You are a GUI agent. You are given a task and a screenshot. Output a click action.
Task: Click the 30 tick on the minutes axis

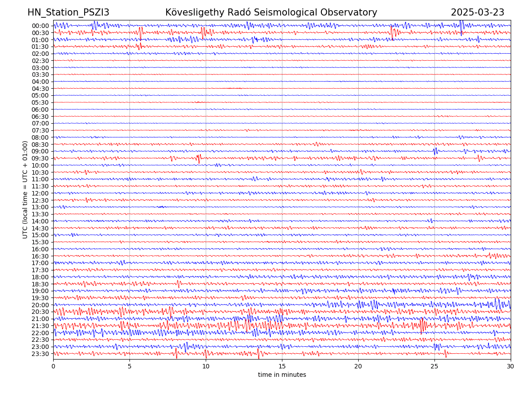(511, 367)
